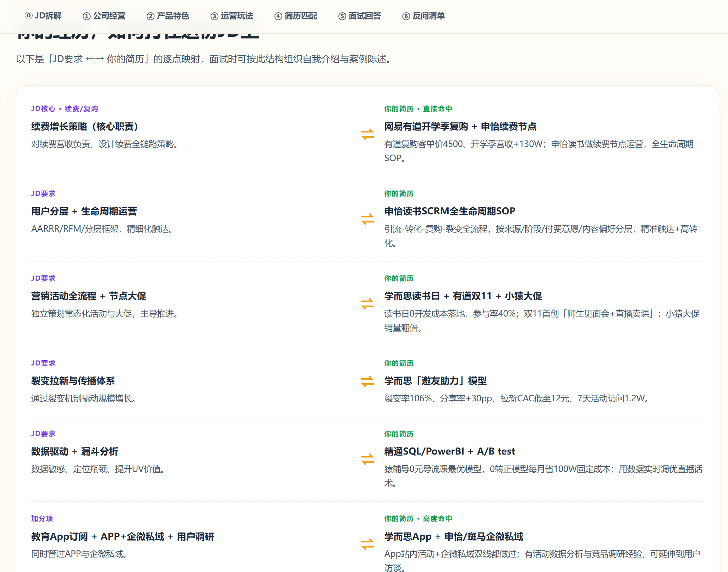The image size is (728, 572).
Task: Navigate to the ⑥ 反问清单 tab
Action: [423, 16]
